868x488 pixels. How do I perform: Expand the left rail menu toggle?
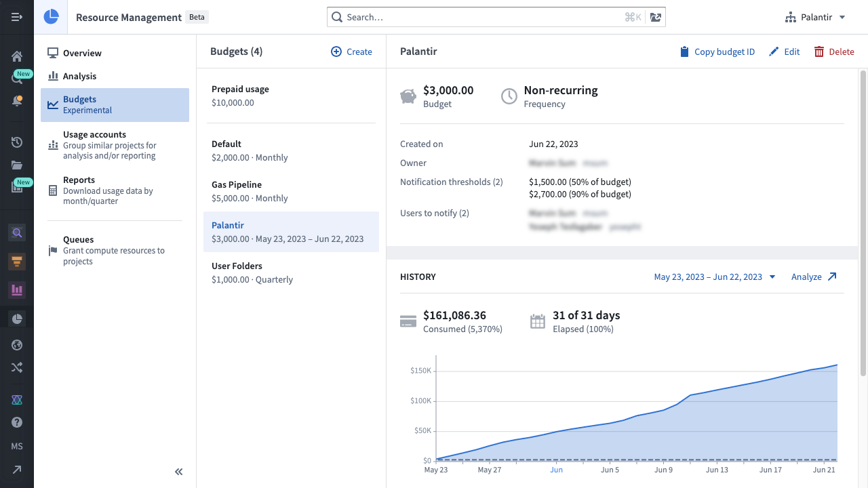(x=17, y=17)
